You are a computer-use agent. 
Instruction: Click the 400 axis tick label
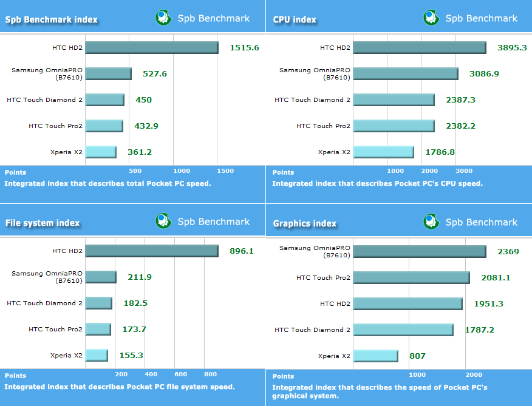[151, 374]
